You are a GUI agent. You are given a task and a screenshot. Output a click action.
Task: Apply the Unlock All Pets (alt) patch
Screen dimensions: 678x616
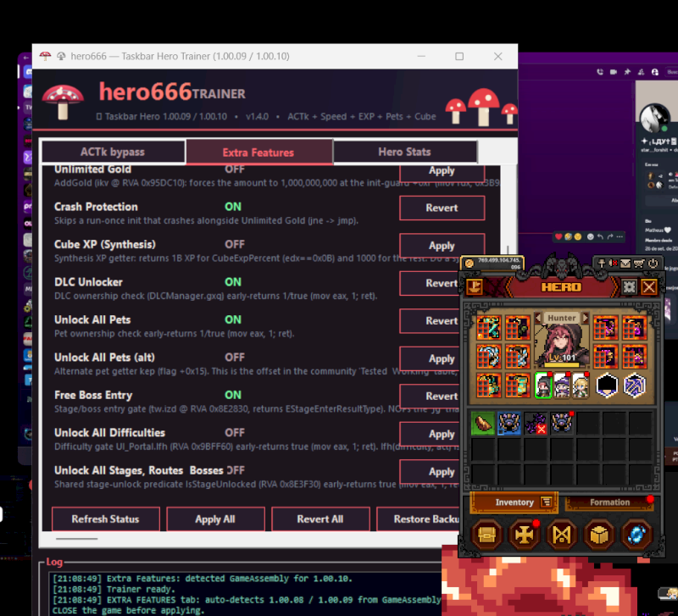431,358
